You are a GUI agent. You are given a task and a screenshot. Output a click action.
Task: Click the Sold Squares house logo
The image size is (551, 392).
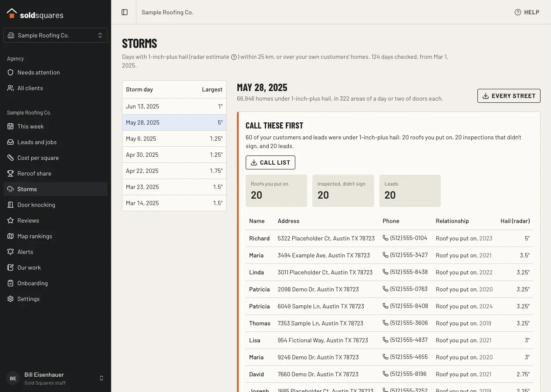click(x=12, y=14)
